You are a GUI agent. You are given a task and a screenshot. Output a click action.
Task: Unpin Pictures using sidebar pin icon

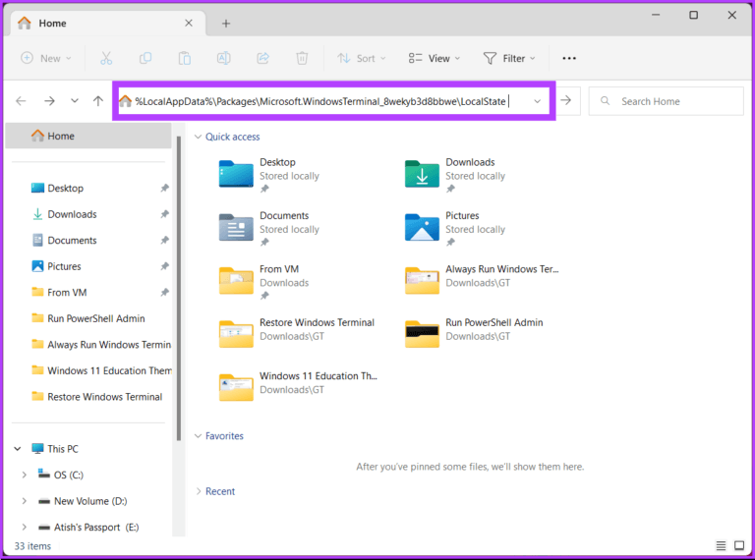[165, 266]
